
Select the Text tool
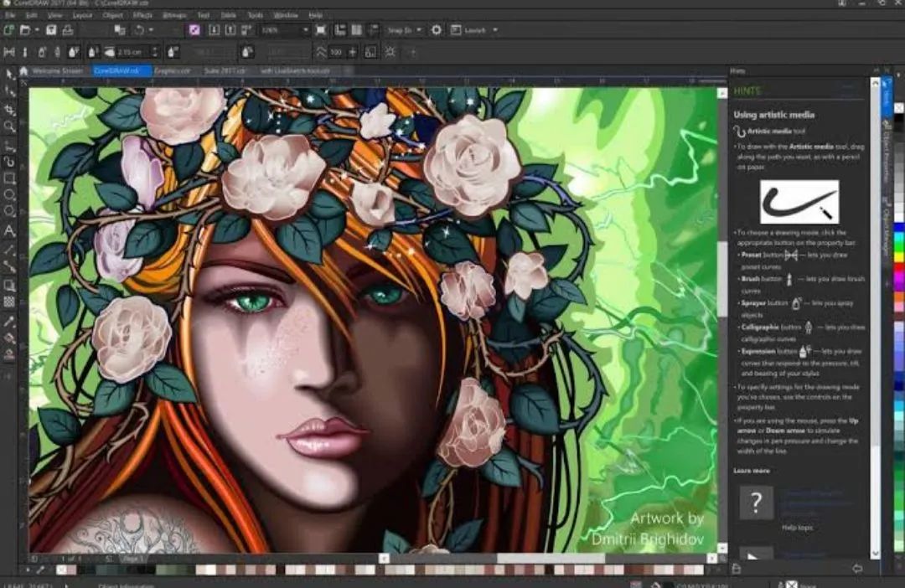(10, 231)
